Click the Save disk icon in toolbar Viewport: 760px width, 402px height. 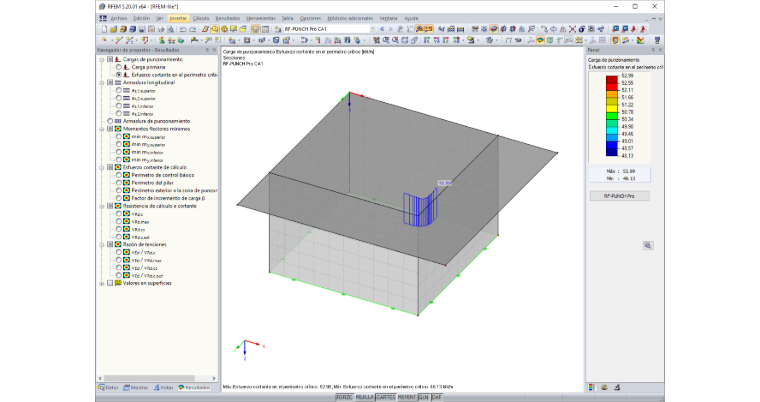coord(142,29)
